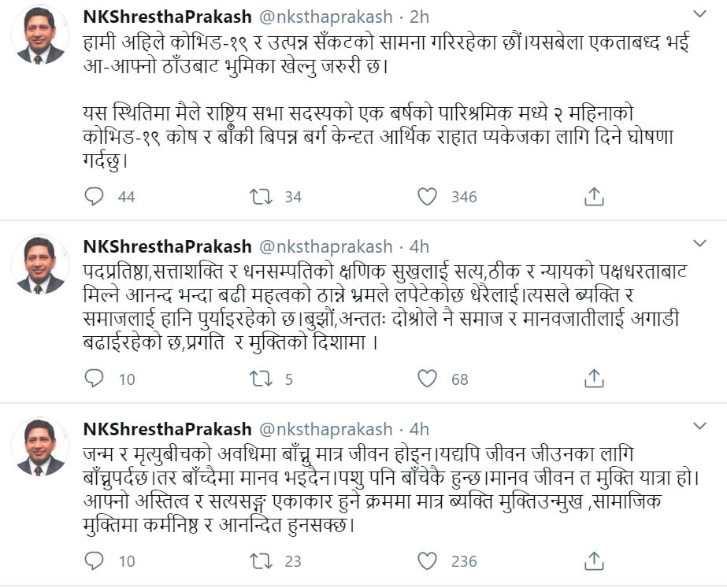Like the tweet with 68 likes
727x588 pixels.
pos(427,379)
